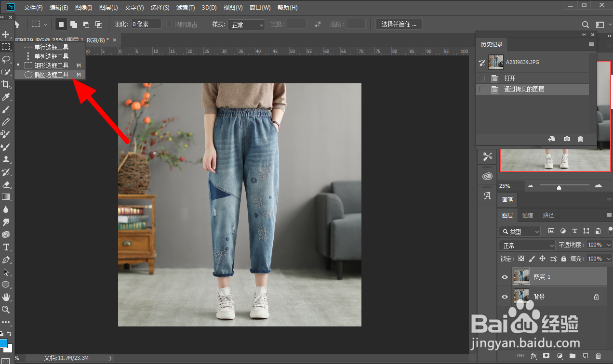Open the 画笔 panel menu

[x=609, y=199]
